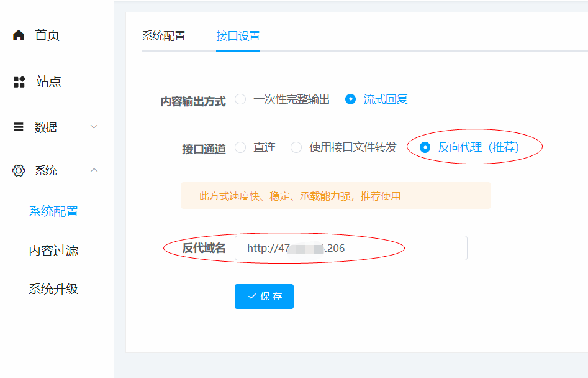This screenshot has height=378, width=588.
Task: Open the 接口设置 tab
Action: point(238,36)
